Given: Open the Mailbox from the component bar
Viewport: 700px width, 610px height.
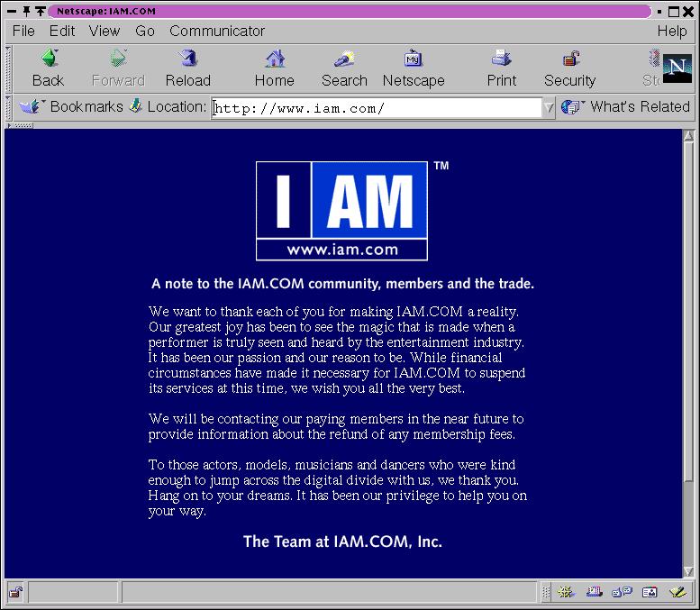Looking at the screenshot, I should tap(595, 593).
